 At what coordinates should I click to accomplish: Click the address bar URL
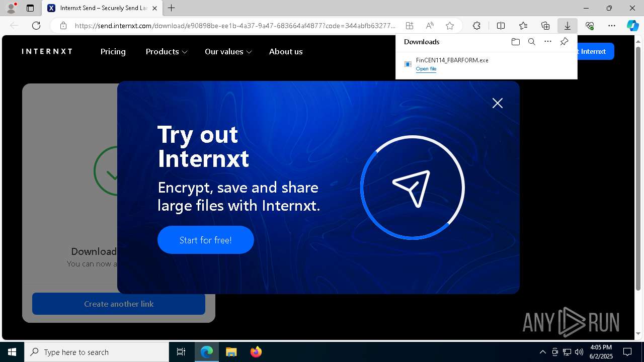coord(235,26)
